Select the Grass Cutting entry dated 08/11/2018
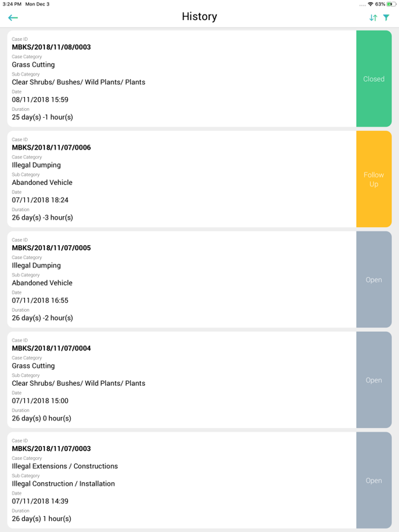 33,64
